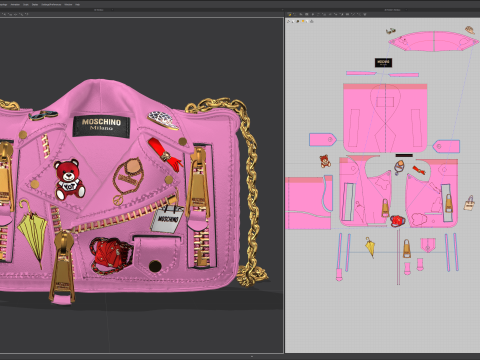Screen dimensions: 480x360
Task: Click the orange display icon in 2D window
Action: (303, 21)
